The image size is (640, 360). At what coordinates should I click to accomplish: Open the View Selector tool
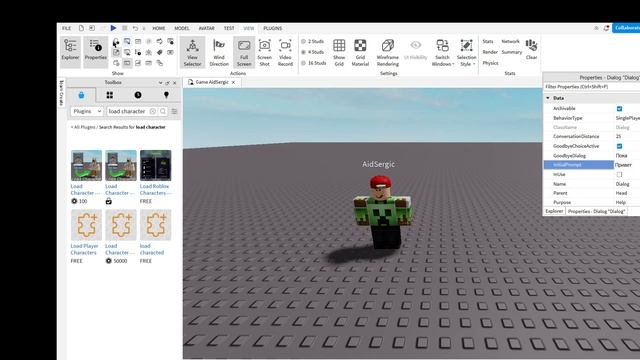pyautogui.click(x=192, y=52)
